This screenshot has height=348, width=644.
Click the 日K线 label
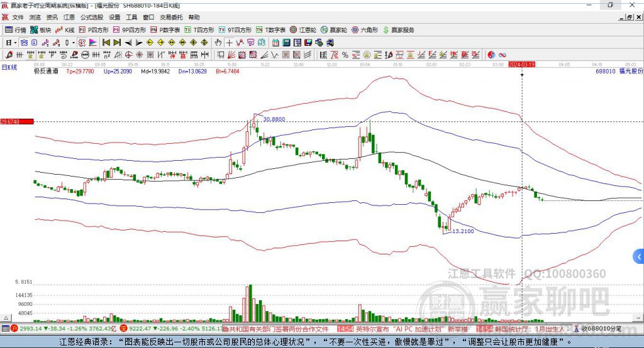(x=9, y=67)
